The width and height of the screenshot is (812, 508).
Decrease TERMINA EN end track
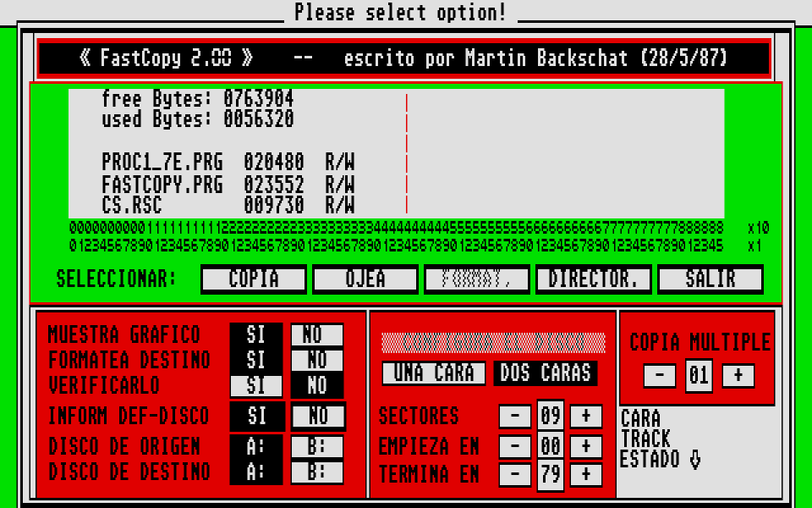[515, 475]
